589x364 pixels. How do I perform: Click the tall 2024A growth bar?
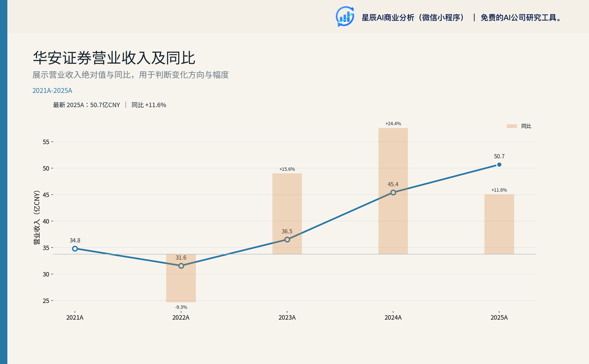point(393,191)
